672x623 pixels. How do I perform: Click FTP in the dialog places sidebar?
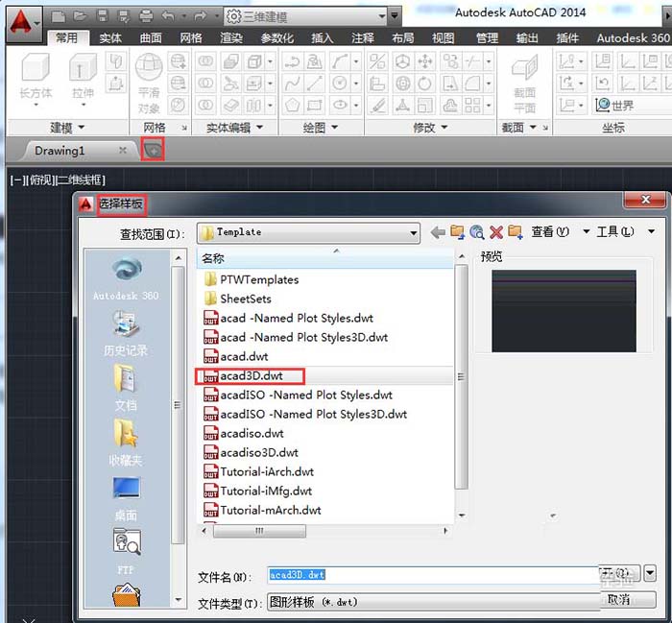click(x=126, y=551)
